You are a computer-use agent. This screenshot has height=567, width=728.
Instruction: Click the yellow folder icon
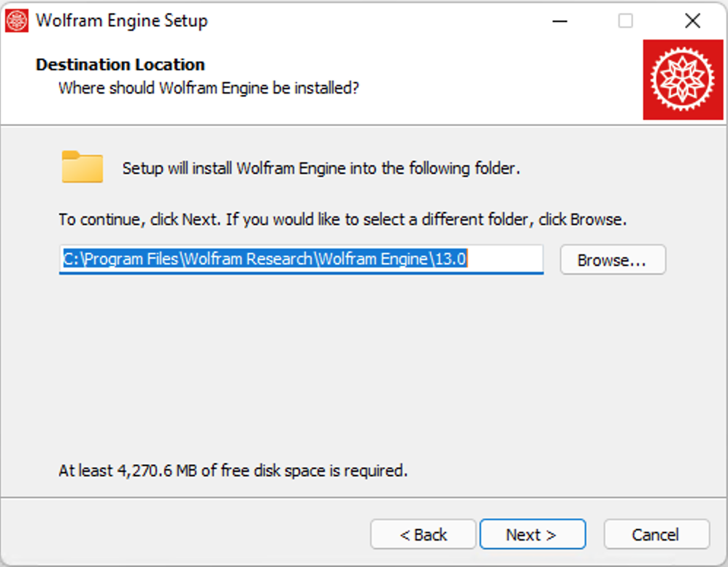pyautogui.click(x=82, y=167)
